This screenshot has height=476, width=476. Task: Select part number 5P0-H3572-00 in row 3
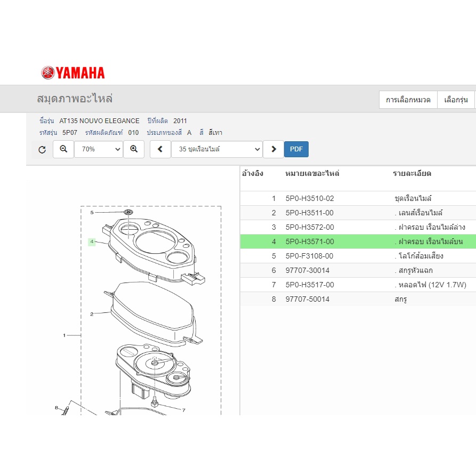310,227
